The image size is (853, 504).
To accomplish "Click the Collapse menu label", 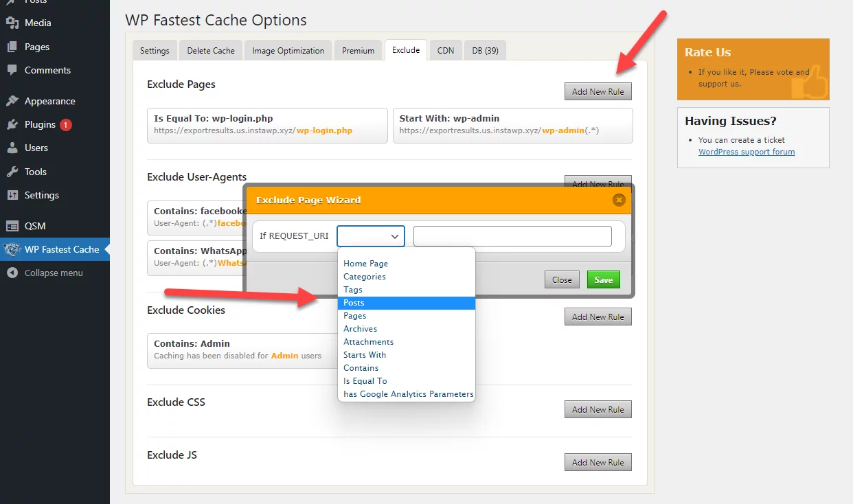I will pyautogui.click(x=54, y=273).
